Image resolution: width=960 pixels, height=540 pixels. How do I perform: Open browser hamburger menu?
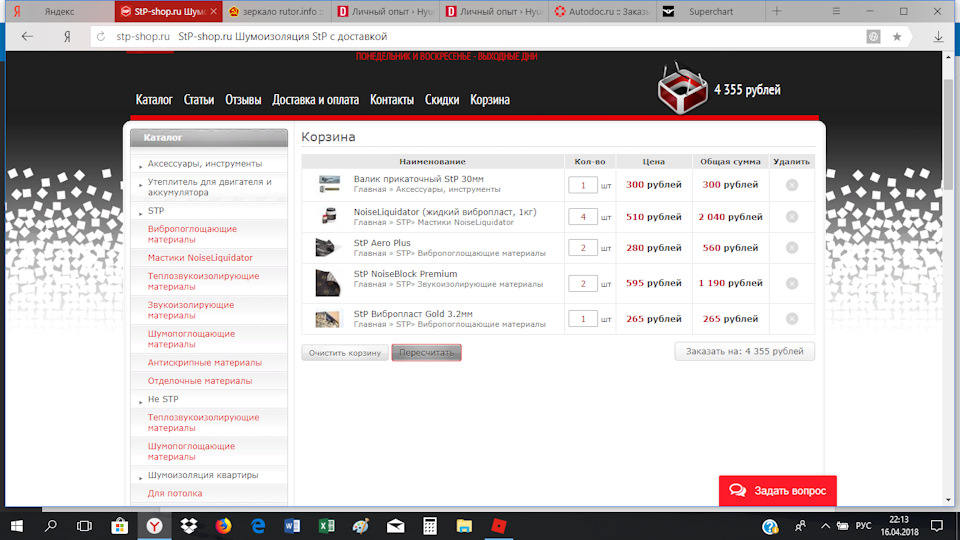tap(836, 12)
